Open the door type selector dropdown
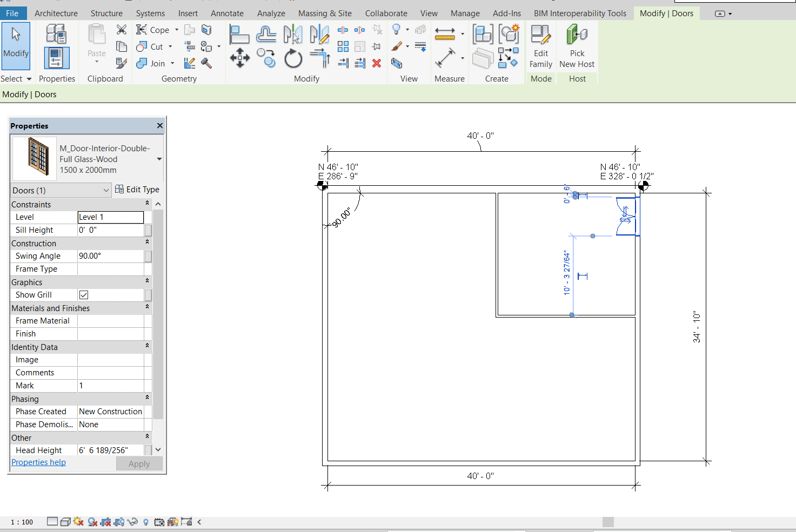 pos(159,159)
